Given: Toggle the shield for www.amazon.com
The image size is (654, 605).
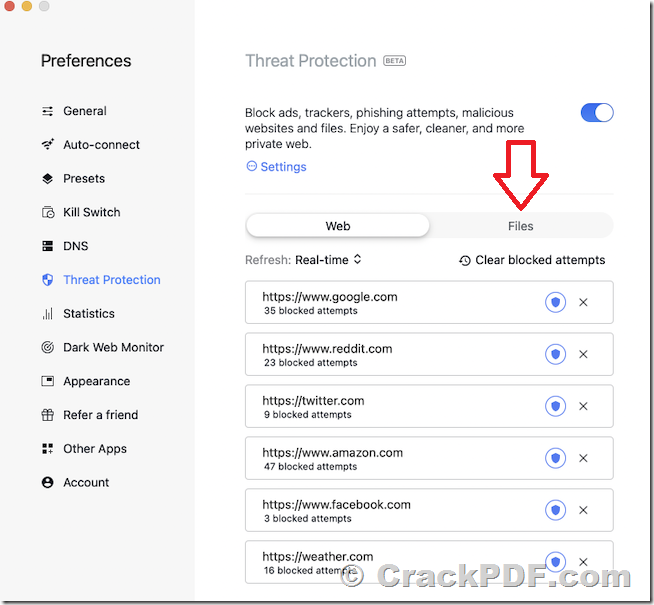Looking at the screenshot, I should [555, 458].
